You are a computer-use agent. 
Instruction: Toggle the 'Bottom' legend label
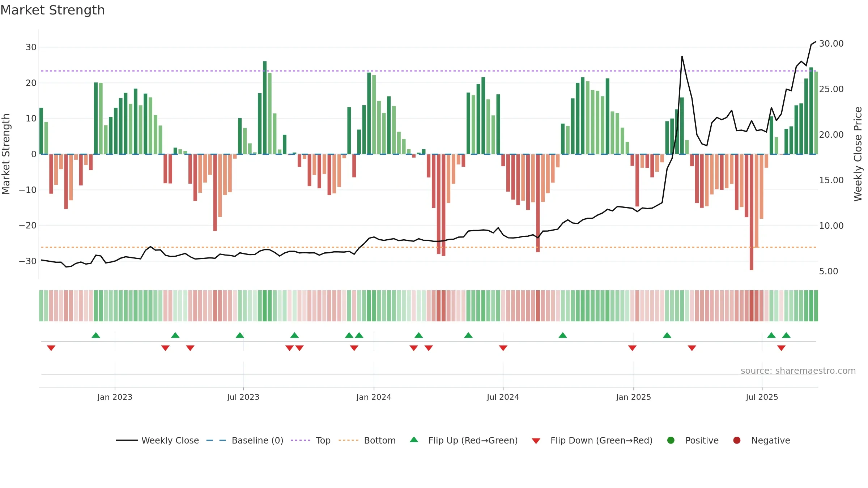pyautogui.click(x=380, y=440)
